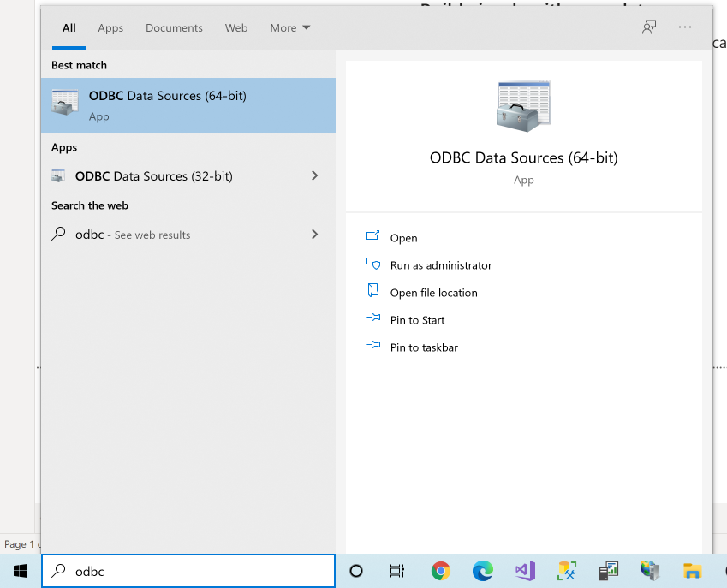Open the Windows Start button
The height and width of the screenshot is (588, 727).
tap(21, 571)
